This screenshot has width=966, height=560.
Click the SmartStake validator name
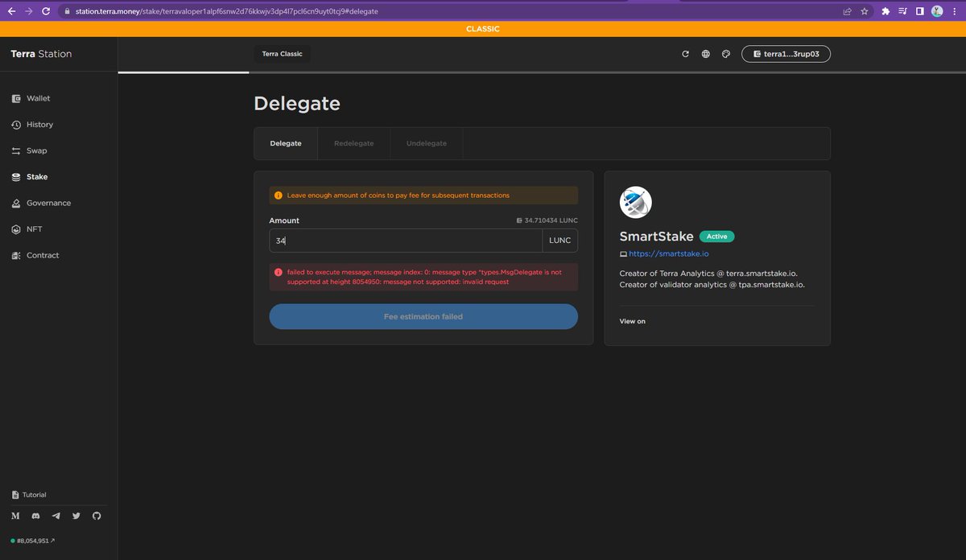pyautogui.click(x=656, y=237)
